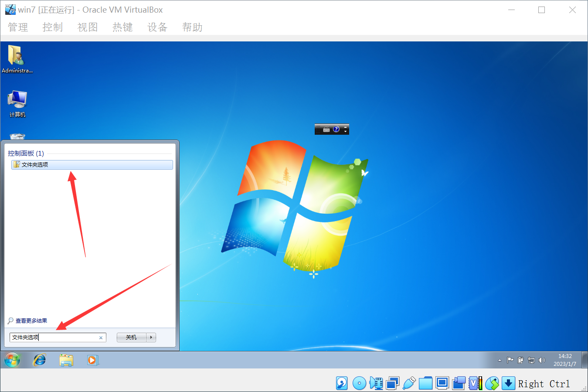Click the keyboard capture down-arrow icon
Screen dimensions: 588x392
click(508, 383)
